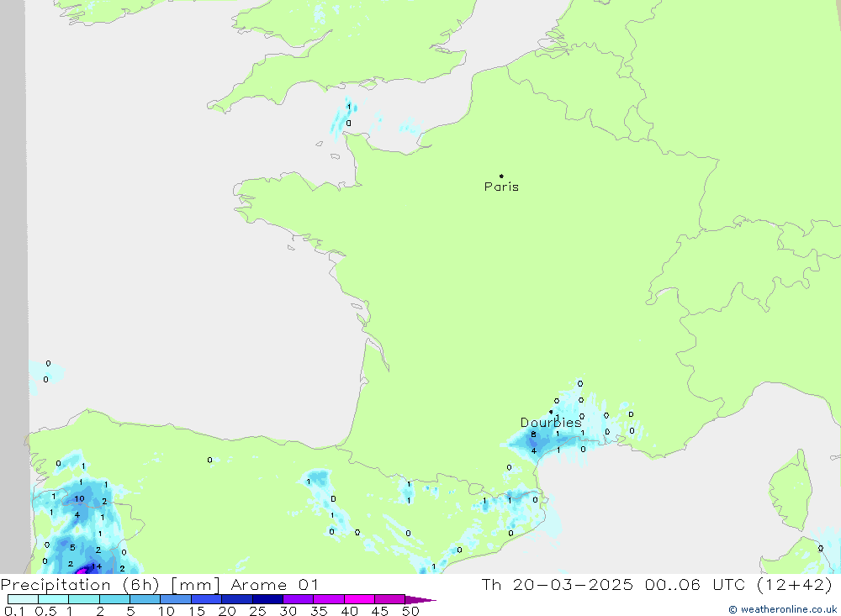Select the 5–10 mm blue legend swatch

(145, 599)
